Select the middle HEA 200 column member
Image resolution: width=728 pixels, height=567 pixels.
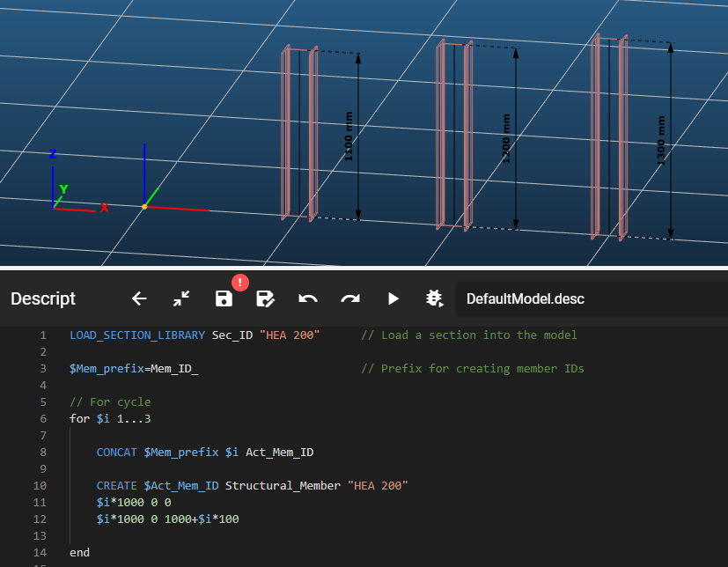[454, 135]
